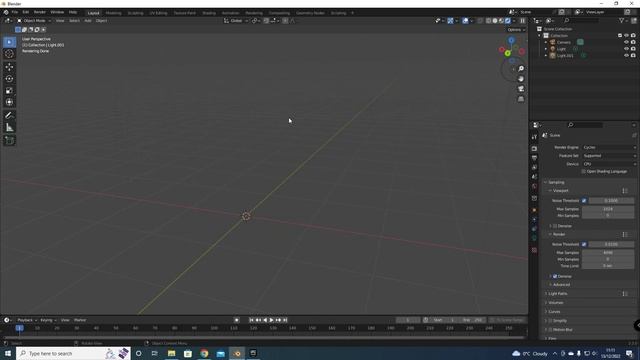Select the Select Box tool
This screenshot has width=640, height=360.
pyautogui.click(x=9, y=42)
